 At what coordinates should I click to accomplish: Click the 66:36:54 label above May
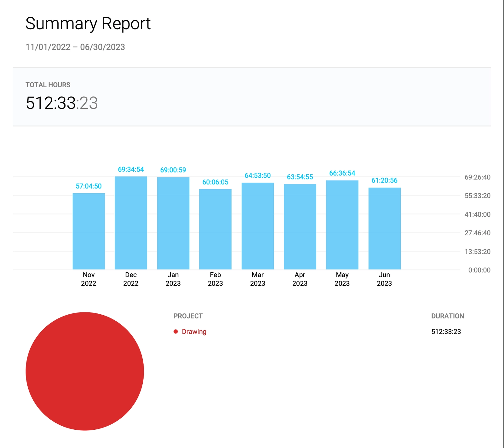tap(342, 173)
